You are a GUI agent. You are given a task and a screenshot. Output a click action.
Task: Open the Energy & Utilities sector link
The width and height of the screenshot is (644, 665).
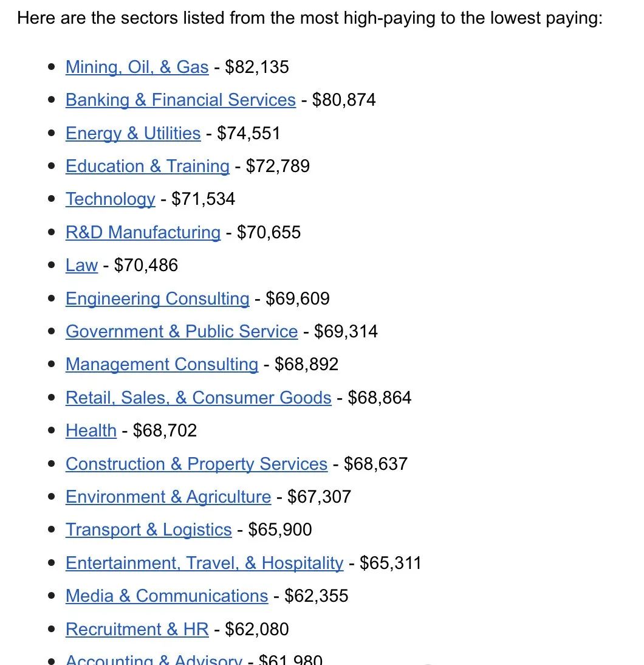(x=133, y=133)
